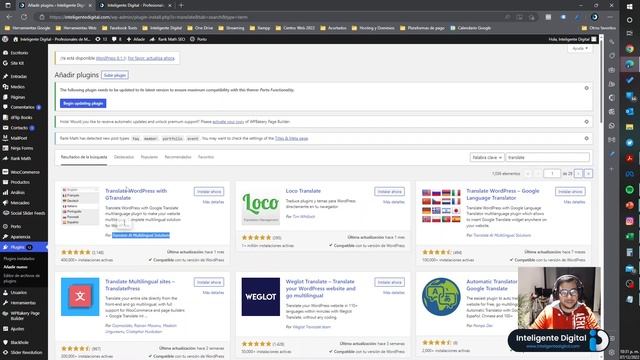Open Entradas menu in the sidebar
Viewport: 640px width, 360px height.
[x=18, y=76]
